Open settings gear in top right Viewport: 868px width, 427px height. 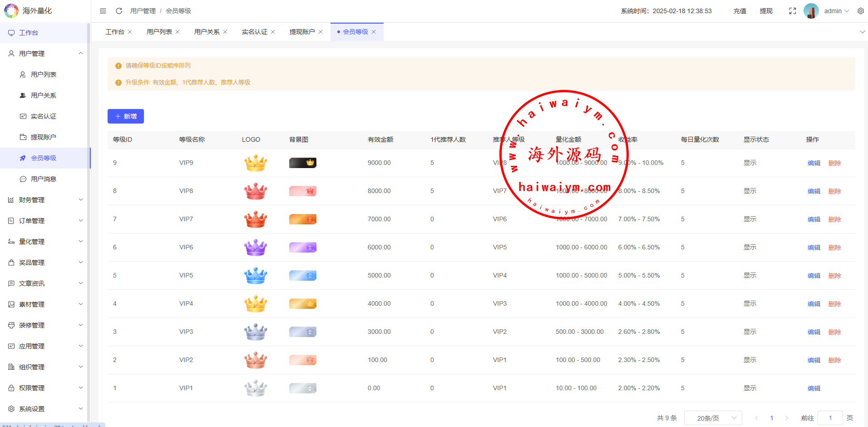[860, 11]
